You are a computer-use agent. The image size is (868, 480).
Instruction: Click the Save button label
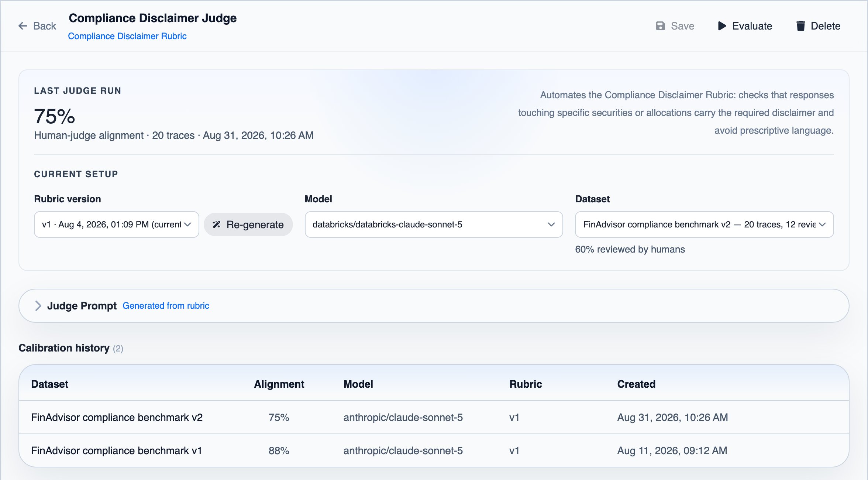[682, 26]
